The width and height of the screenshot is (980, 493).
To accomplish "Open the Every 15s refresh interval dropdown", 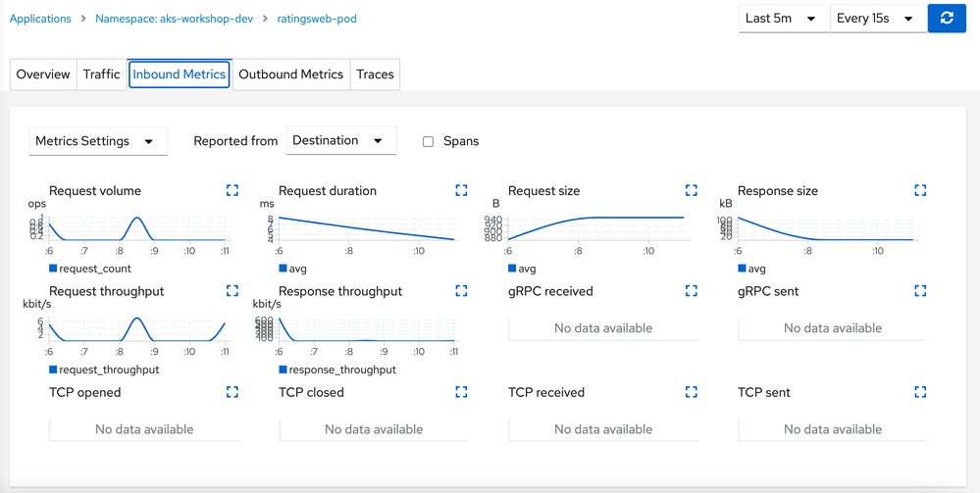I will [x=876, y=19].
